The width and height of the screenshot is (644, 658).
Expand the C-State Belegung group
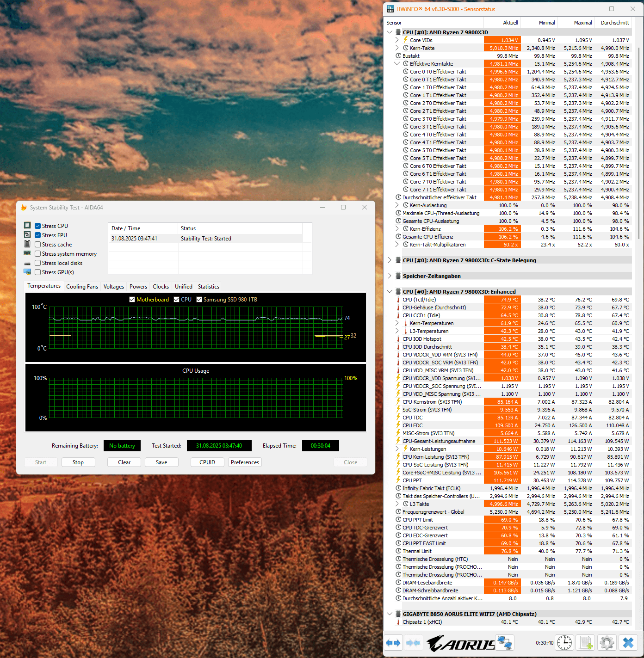point(390,260)
